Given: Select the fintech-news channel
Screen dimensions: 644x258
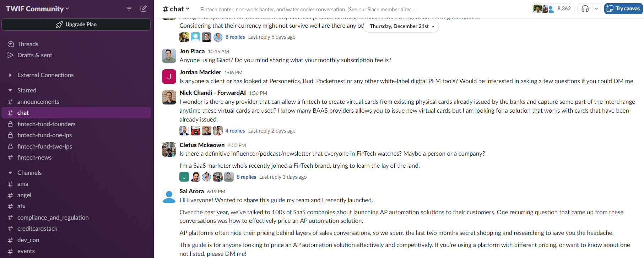Looking at the screenshot, I should pos(34,157).
